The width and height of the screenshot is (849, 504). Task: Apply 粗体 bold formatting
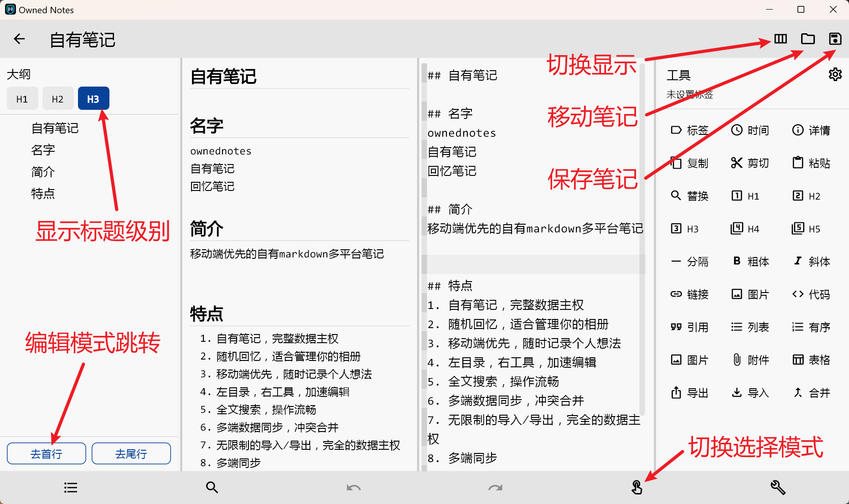(x=750, y=262)
